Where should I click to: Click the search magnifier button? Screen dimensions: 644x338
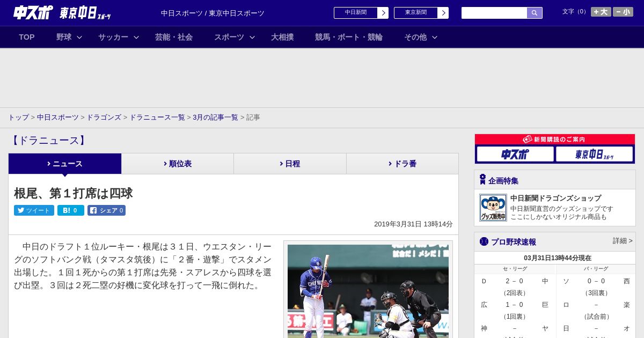click(535, 13)
